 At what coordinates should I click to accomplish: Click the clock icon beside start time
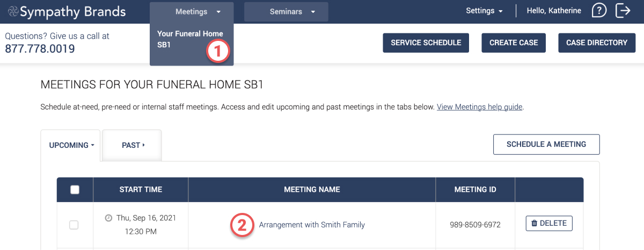coord(108,218)
